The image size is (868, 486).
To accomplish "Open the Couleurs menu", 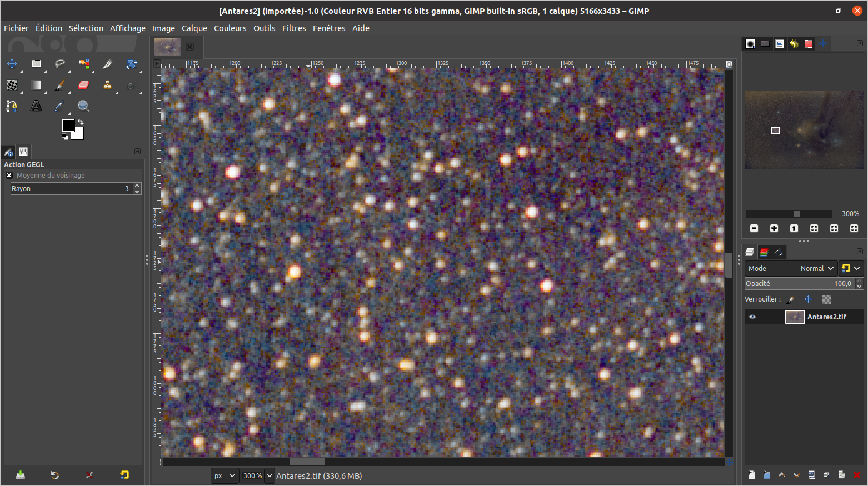I will [x=230, y=28].
